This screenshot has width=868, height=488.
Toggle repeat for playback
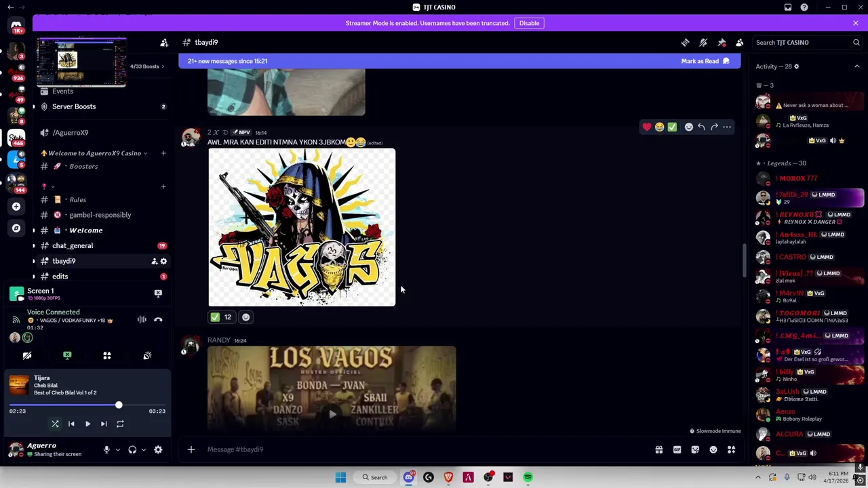(x=120, y=424)
